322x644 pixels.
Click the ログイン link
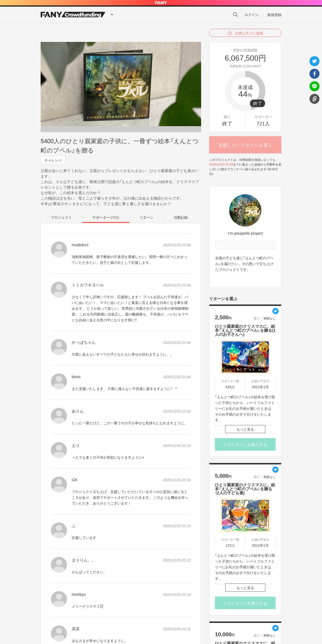tap(252, 15)
